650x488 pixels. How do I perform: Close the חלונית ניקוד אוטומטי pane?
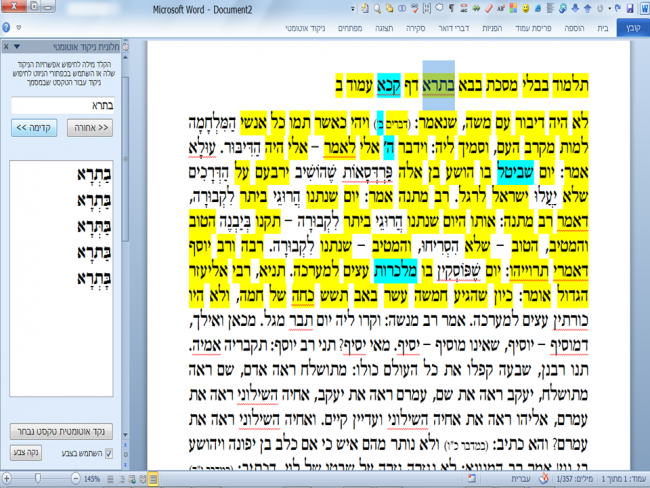click(x=6, y=47)
